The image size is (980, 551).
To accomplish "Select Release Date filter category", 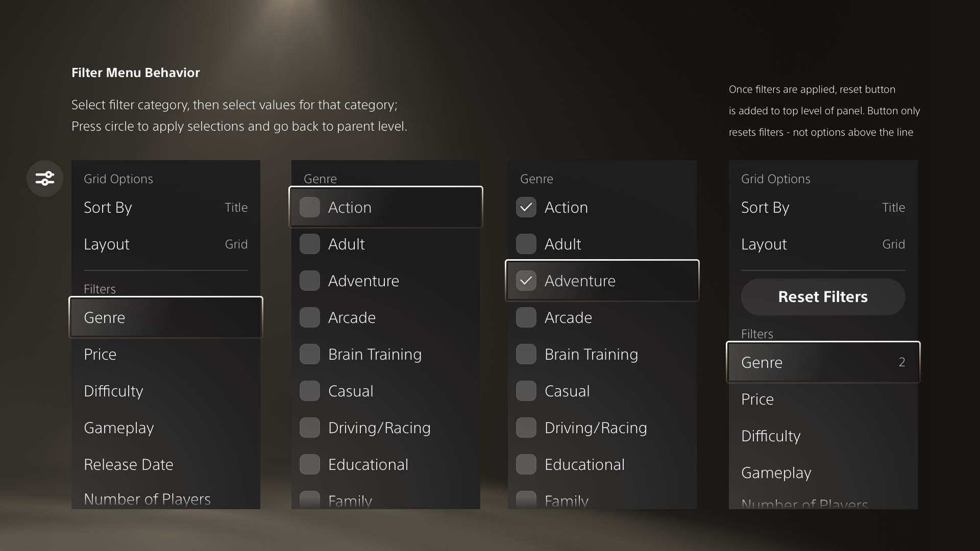I will pos(129,465).
